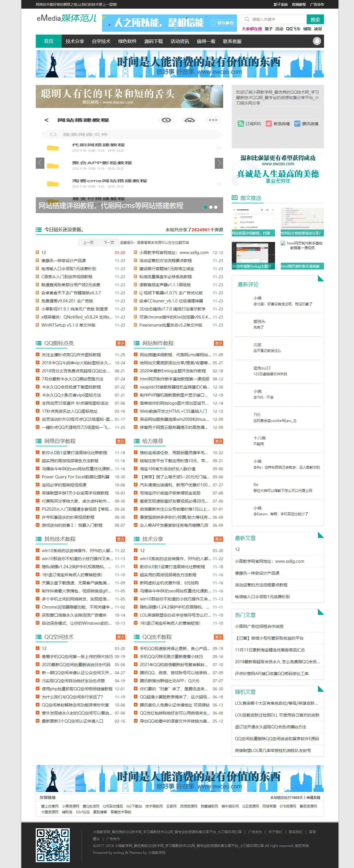Viewport: 354px width, 868px height.
Task: Click hot keyword 骗子
Action: click(269, 29)
